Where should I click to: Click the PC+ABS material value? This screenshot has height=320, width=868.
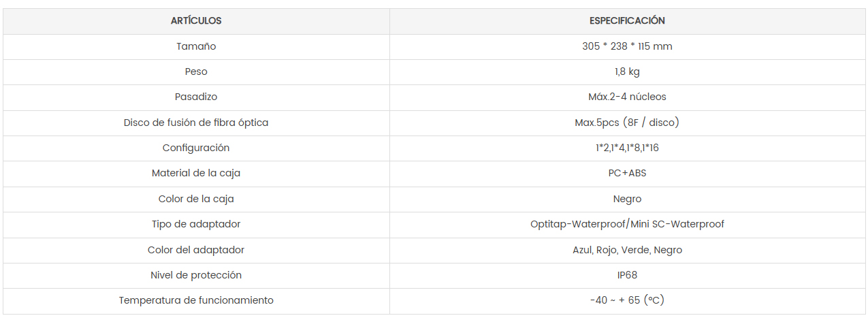(x=627, y=173)
